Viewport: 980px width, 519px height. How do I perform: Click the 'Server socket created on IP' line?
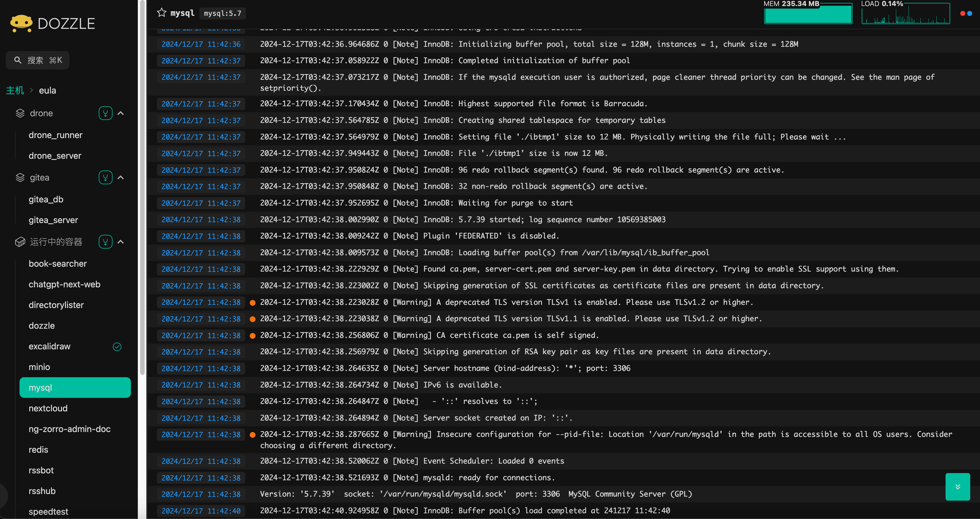(416, 418)
